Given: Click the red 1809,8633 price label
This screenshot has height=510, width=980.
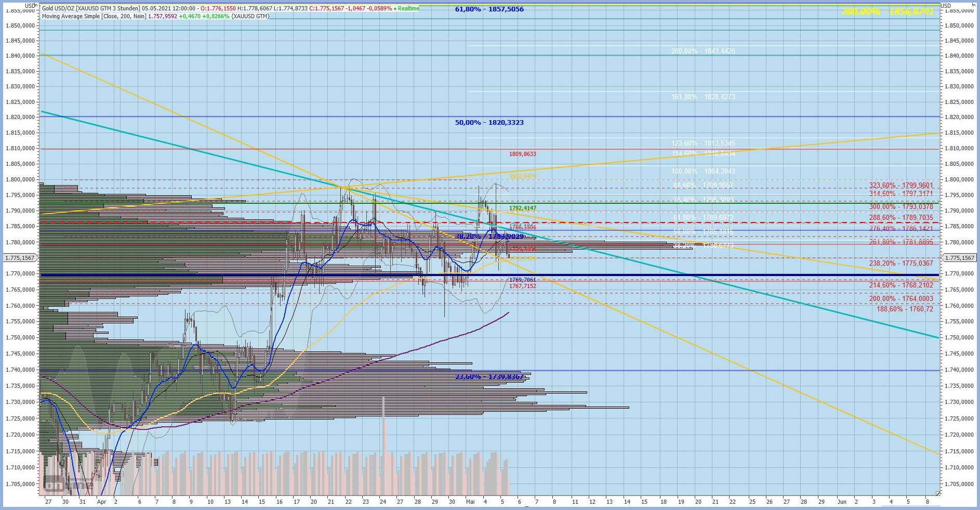Looking at the screenshot, I should pyautogui.click(x=523, y=154).
